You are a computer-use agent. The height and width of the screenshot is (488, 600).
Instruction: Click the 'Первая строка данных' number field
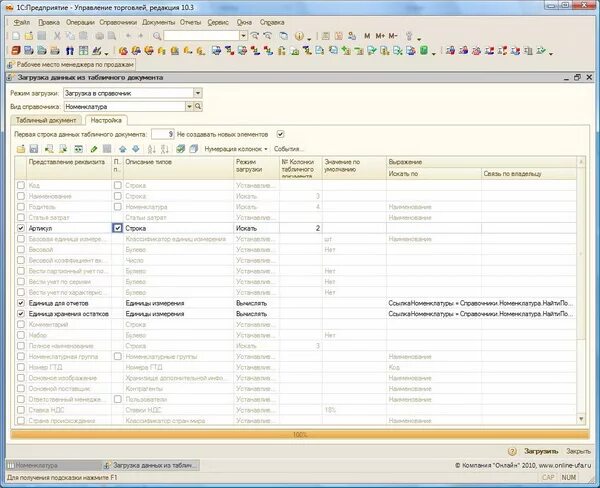[x=163, y=134]
